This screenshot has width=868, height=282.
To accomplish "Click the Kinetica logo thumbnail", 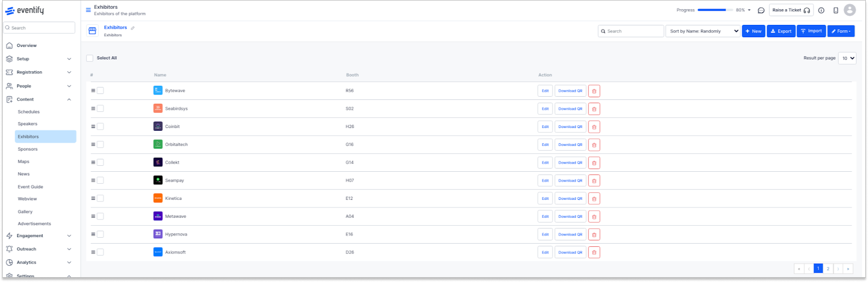I will 158,198.
